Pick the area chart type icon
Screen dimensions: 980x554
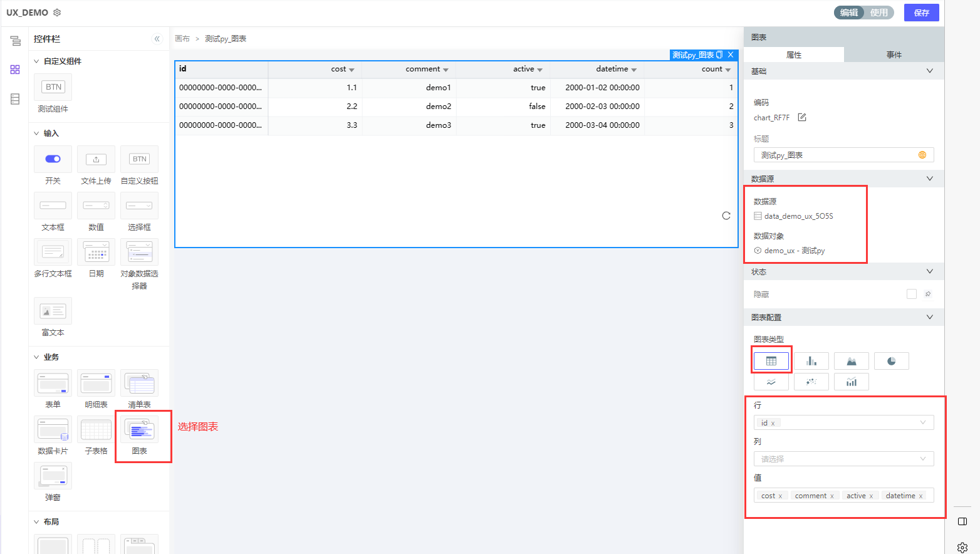[851, 361]
